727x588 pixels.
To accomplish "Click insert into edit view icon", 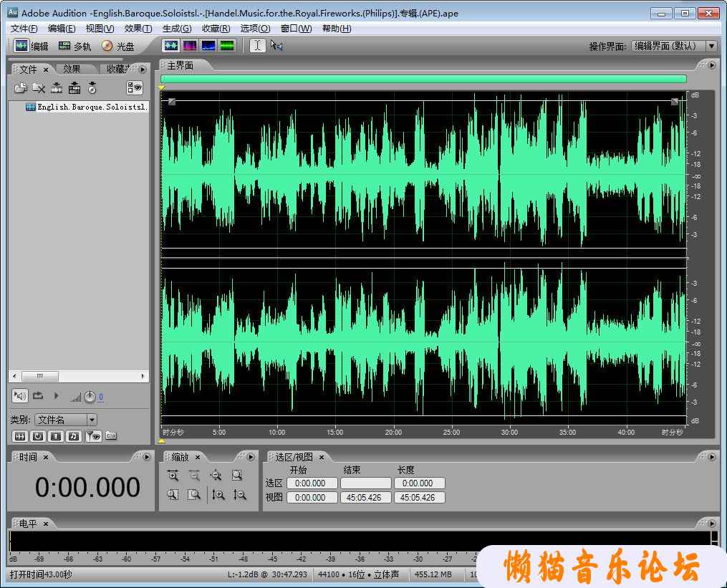I will pyautogui.click(x=57, y=87).
